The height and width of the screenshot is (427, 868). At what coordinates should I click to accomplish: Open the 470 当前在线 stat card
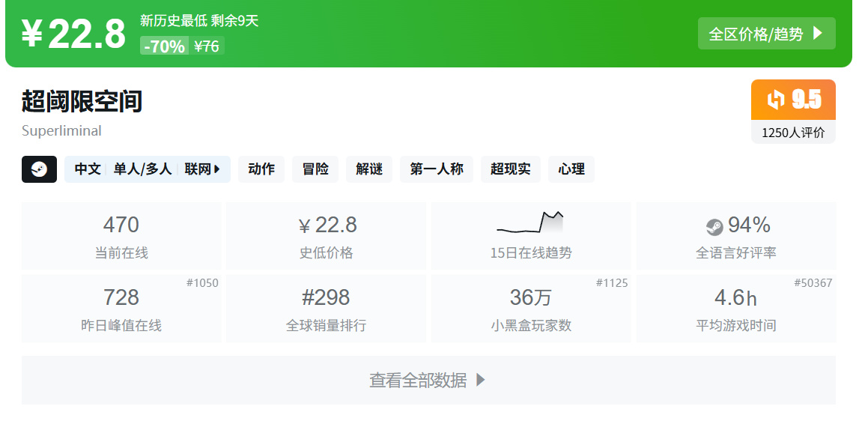pyautogui.click(x=121, y=236)
